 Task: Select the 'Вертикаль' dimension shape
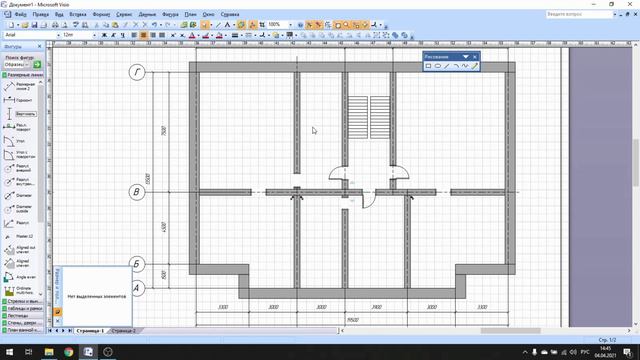(20, 114)
